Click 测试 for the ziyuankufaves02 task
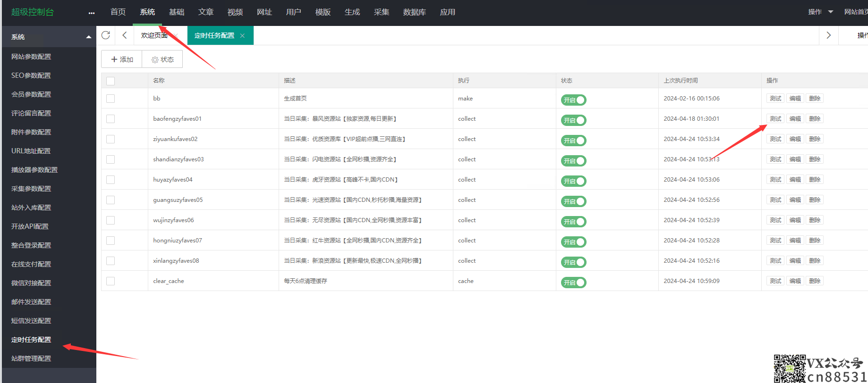This screenshot has width=868, height=383. click(775, 139)
